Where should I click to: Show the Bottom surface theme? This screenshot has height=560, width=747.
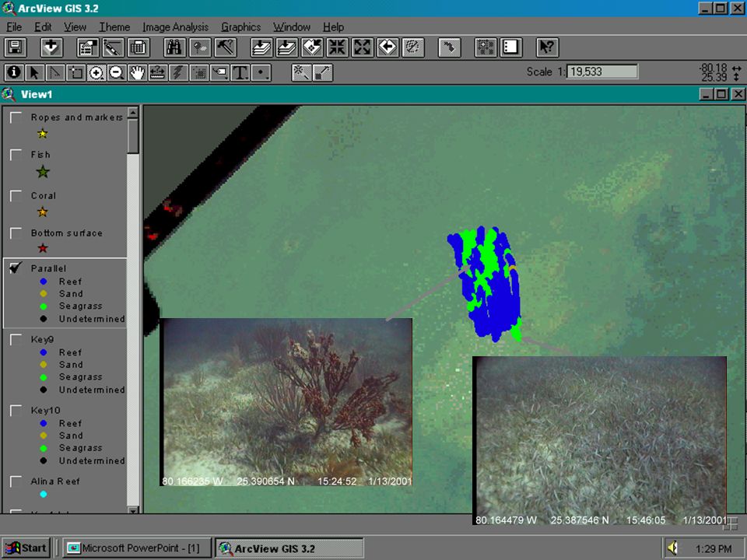(16, 233)
